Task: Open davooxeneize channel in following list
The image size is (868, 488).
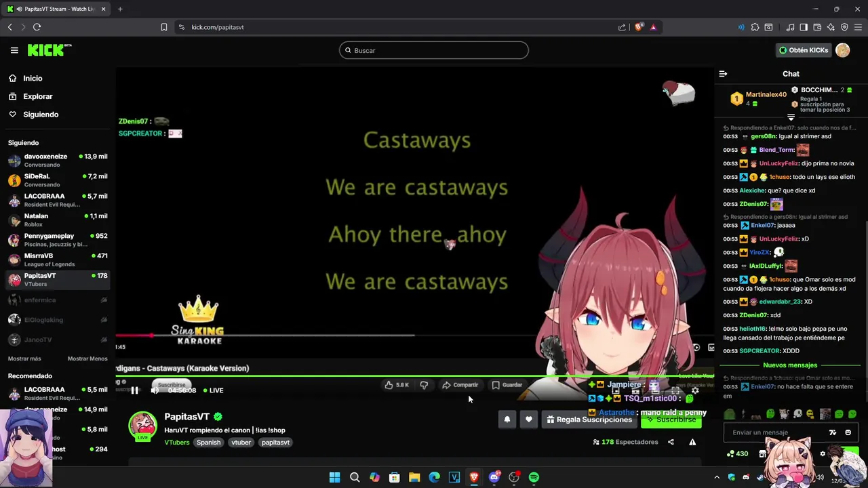Action: 58,160
